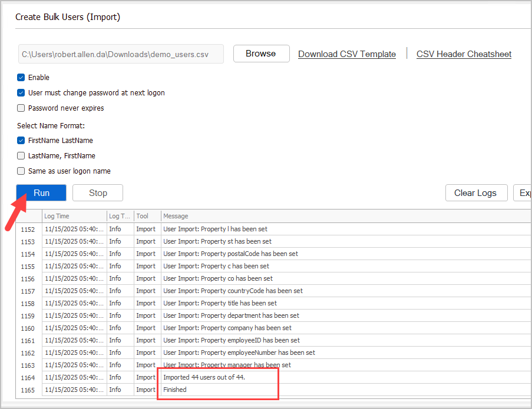Viewport: 532px width, 409px height.
Task: Open the CSV Header Cheatsheet link
Action: [x=464, y=54]
